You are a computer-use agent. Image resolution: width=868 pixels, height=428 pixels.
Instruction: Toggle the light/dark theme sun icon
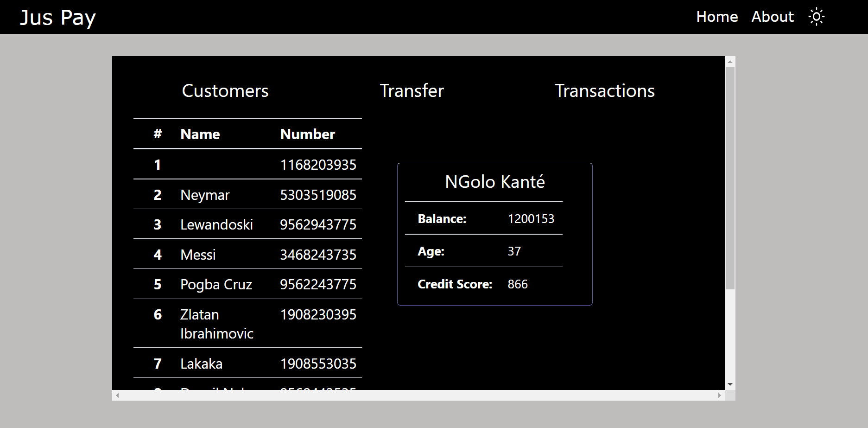point(817,17)
